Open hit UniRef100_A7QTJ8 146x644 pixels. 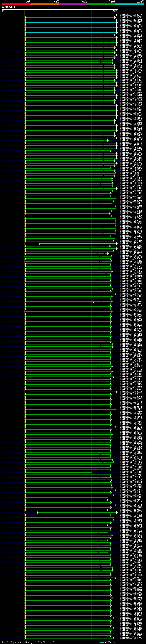tap(131, 27)
